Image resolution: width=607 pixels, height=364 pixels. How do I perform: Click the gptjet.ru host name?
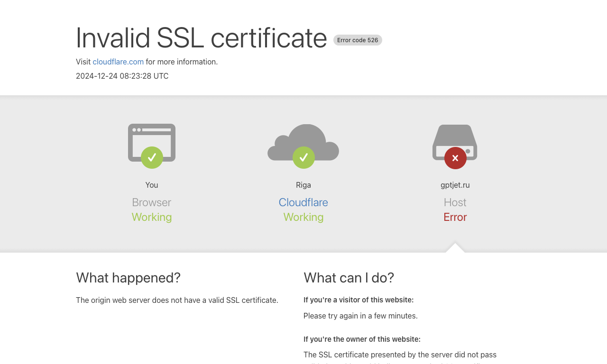point(455,185)
